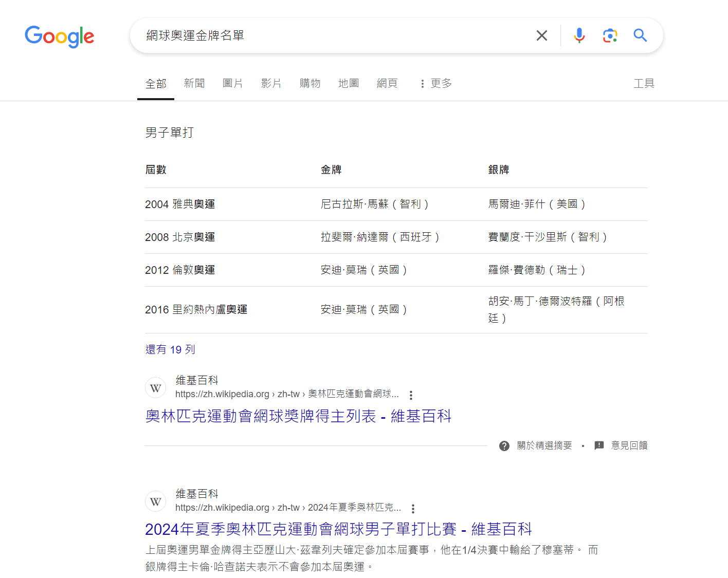Click the 金牌 column header
The image size is (728, 578).
[331, 170]
